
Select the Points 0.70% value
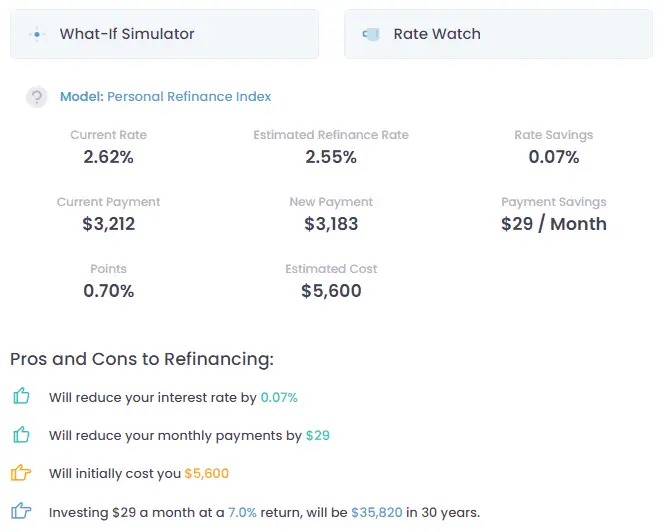click(109, 291)
